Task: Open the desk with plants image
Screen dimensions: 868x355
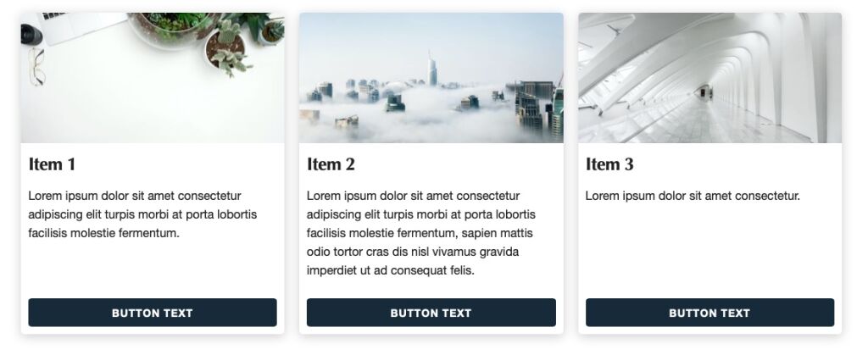Action: pyautogui.click(x=153, y=77)
